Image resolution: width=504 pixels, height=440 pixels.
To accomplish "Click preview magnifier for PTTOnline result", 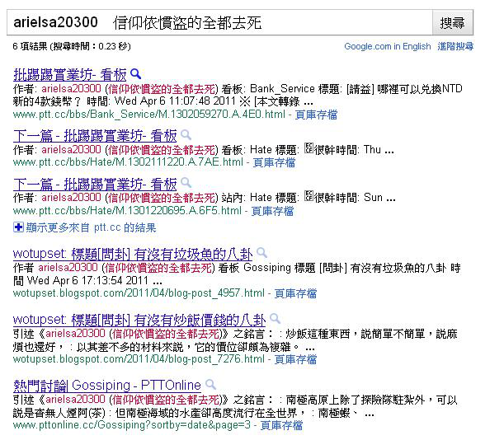I will point(210,384).
